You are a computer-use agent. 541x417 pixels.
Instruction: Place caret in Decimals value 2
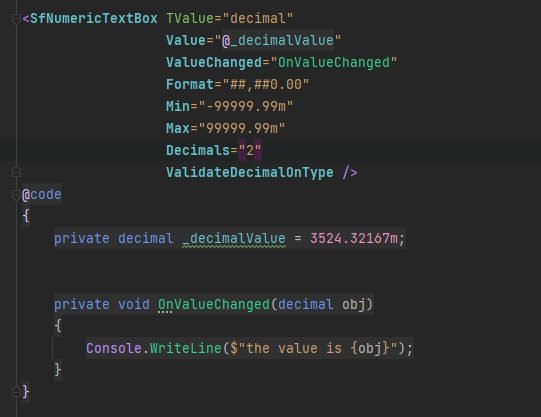pos(250,150)
